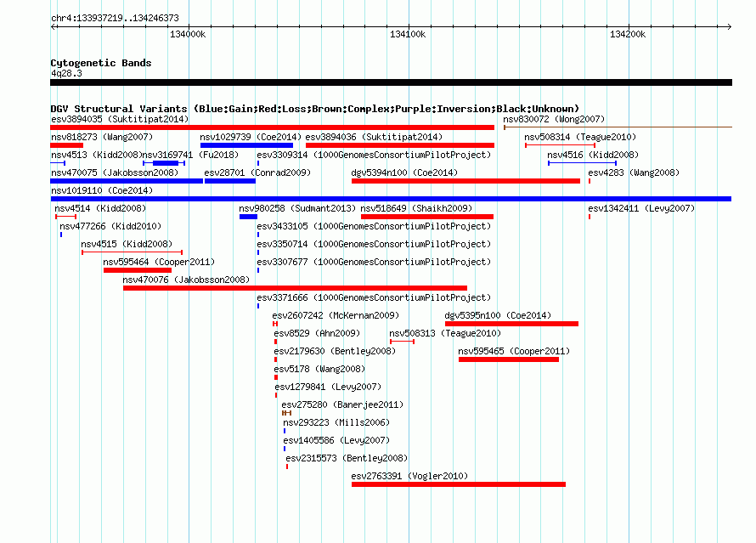The image size is (756, 543).
Task: Select the nsv595465 (Cooper2011) label
Action: click(x=514, y=351)
